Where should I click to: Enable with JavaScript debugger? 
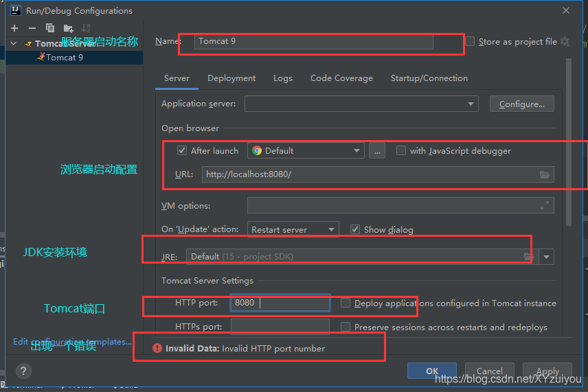[401, 150]
